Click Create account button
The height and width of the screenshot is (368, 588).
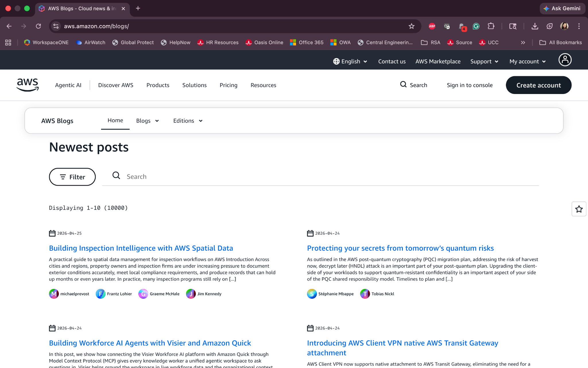538,85
